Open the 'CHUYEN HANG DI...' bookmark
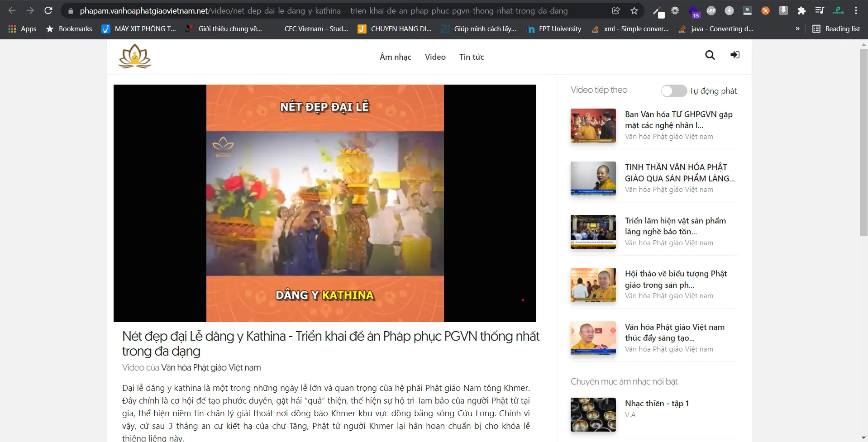This screenshot has width=868, height=442. [395, 29]
